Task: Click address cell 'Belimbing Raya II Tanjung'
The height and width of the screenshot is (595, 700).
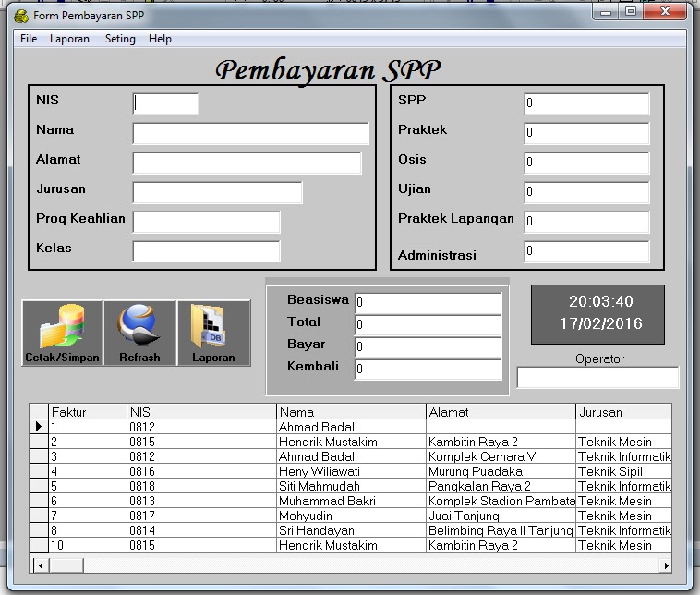Action: coord(501,530)
